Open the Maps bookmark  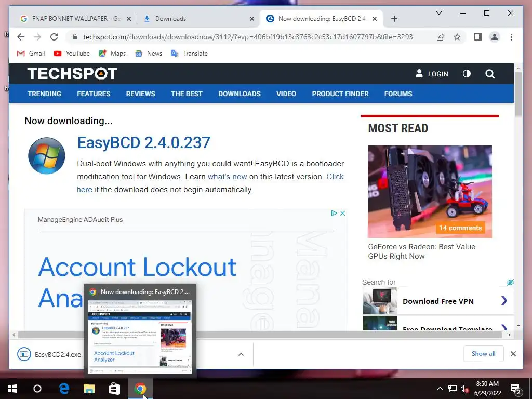click(112, 54)
